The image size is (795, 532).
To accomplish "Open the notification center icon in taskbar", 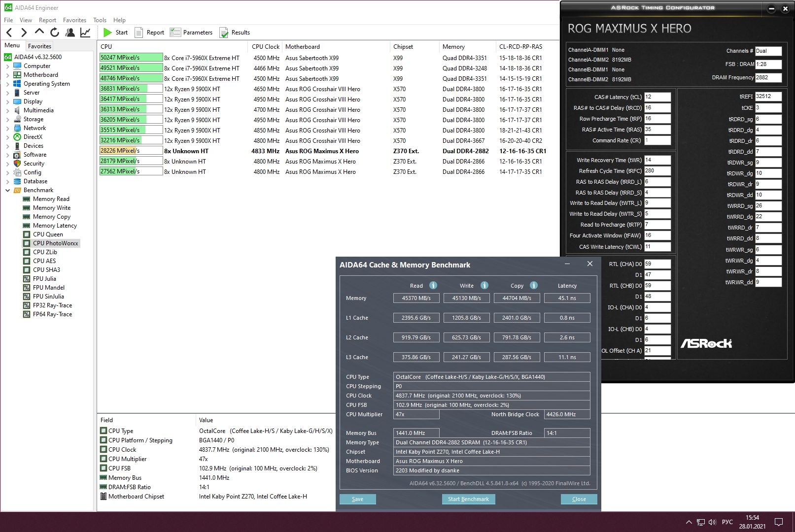I will [x=779, y=522].
